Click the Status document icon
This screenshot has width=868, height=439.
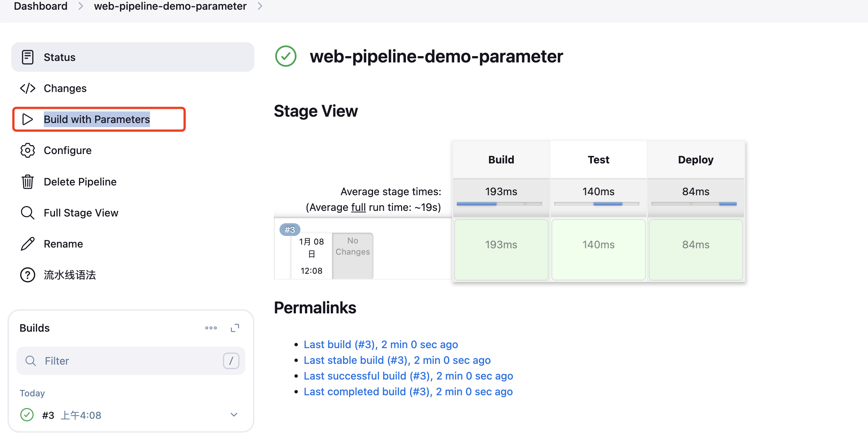tap(28, 57)
